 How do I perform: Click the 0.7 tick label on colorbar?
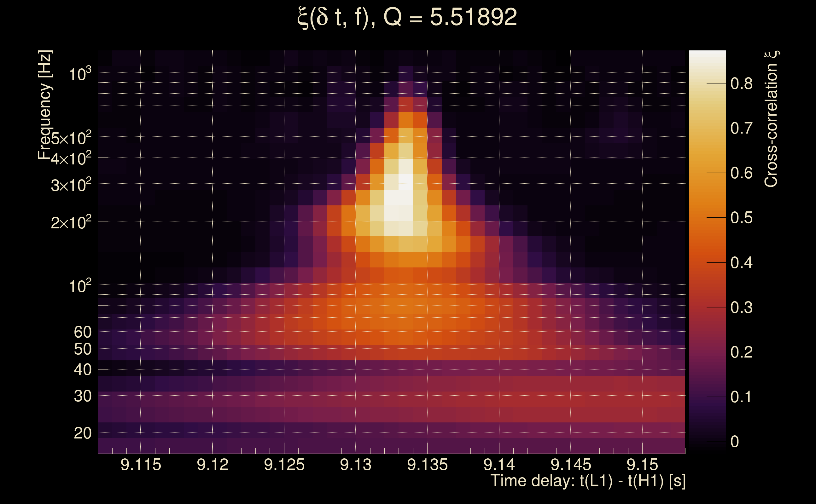click(741, 128)
